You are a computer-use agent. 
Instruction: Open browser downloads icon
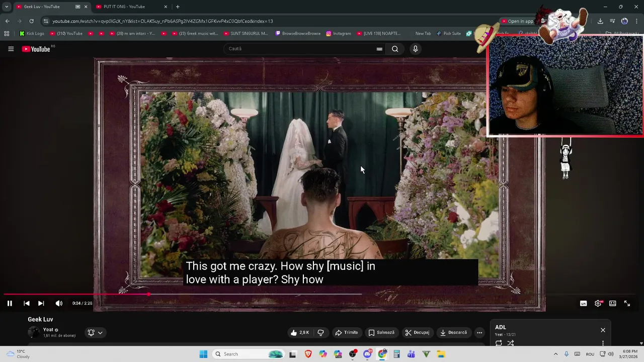pyautogui.click(x=600, y=21)
